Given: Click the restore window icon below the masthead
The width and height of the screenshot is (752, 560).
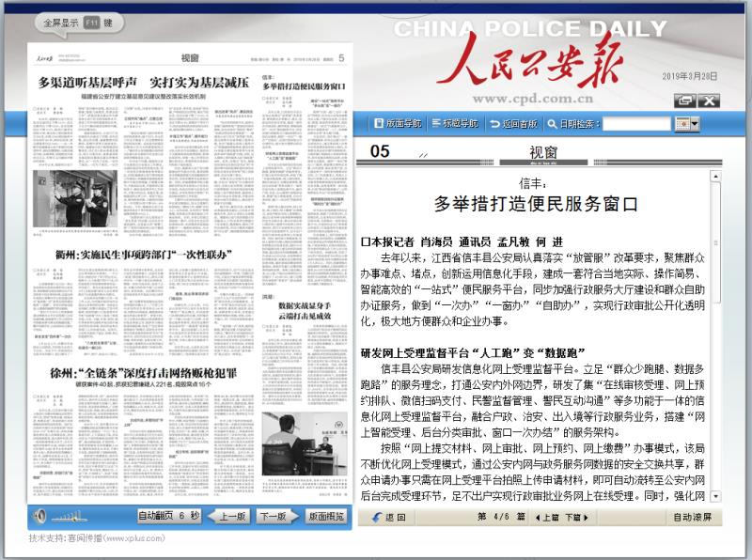Looking at the screenshot, I should [x=683, y=101].
